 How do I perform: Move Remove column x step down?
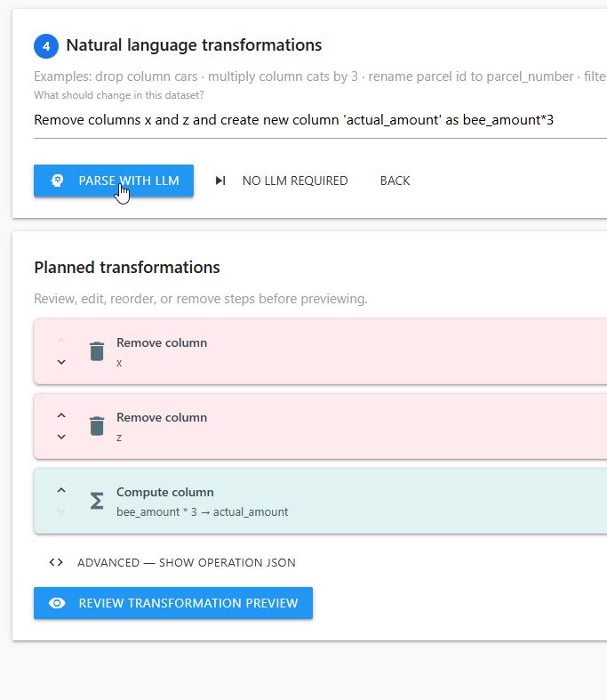pos(61,362)
